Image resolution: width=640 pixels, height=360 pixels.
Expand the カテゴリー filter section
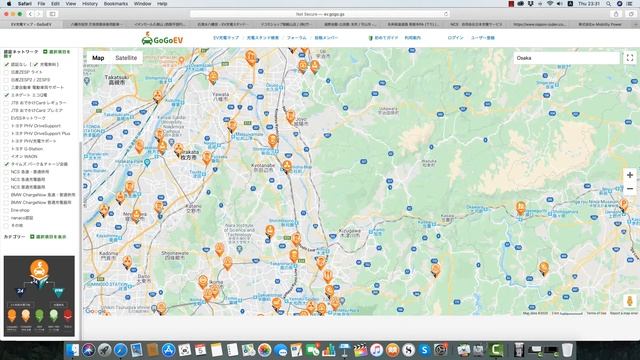[x=48, y=237]
